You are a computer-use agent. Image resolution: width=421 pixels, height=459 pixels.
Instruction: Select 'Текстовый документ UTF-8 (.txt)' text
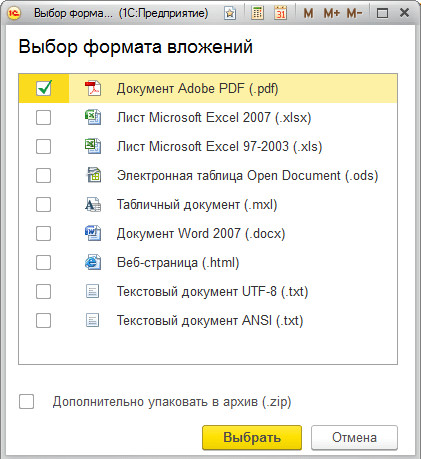[212, 292]
